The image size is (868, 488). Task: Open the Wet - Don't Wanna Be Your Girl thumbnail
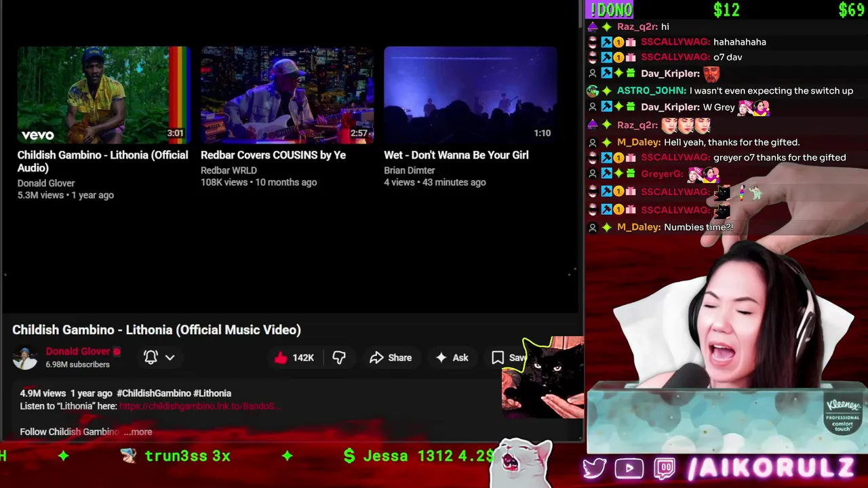pyautogui.click(x=470, y=95)
